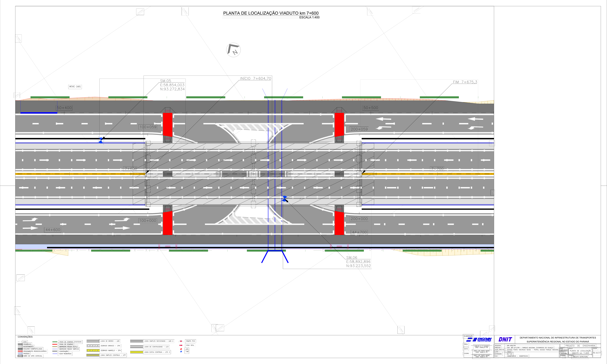607x364 pixels.
Task: Click the drawing title PLANTA DE LOCALIZAÇÃO VIADUTO
Action: (271, 13)
